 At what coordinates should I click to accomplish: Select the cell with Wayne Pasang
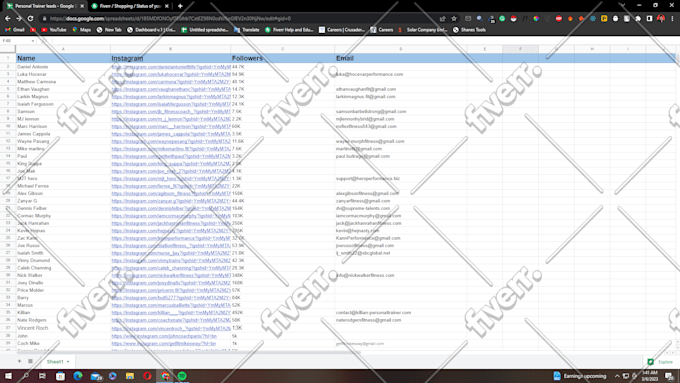[x=63, y=141]
